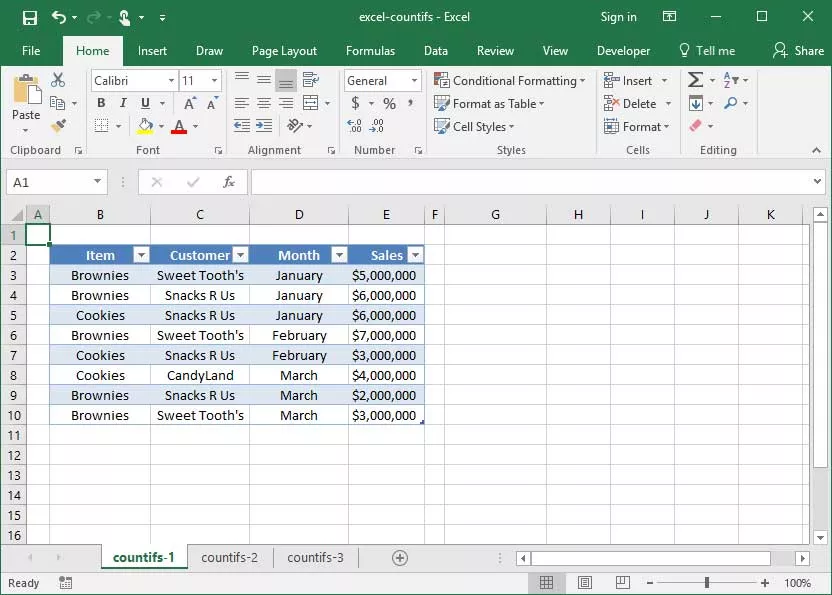Apply borders with the borders icon
The image size is (832, 595).
(x=101, y=126)
